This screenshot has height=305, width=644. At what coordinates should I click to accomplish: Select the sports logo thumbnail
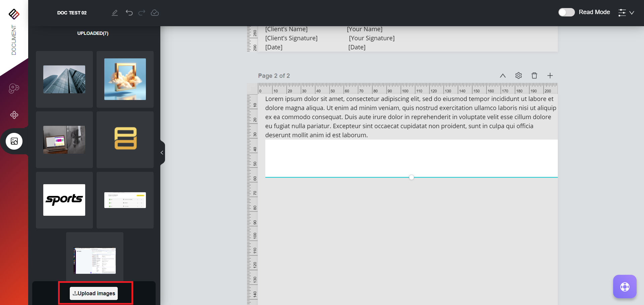pyautogui.click(x=64, y=200)
